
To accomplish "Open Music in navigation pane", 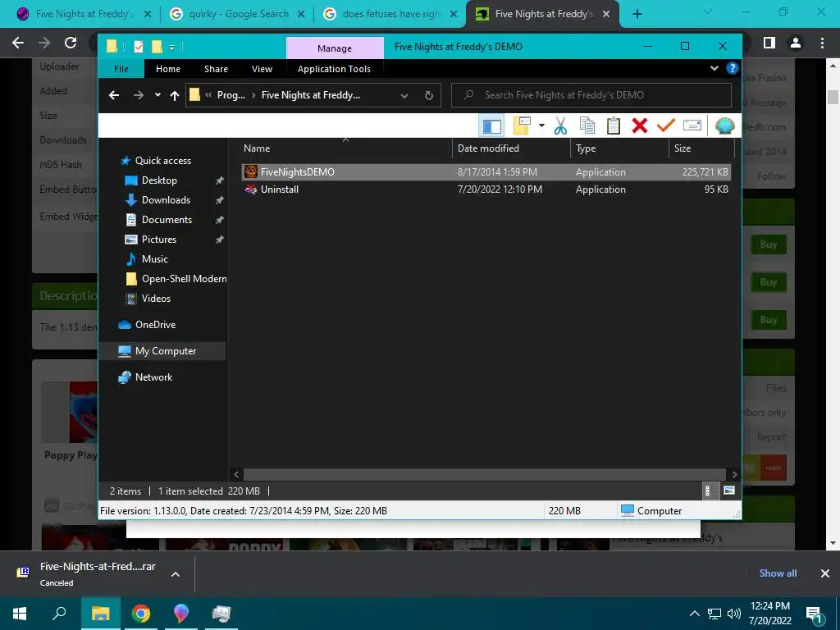I will (x=155, y=259).
